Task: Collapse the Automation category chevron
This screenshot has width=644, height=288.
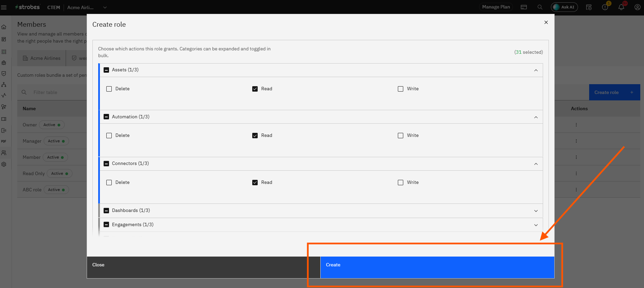Action: [536, 117]
